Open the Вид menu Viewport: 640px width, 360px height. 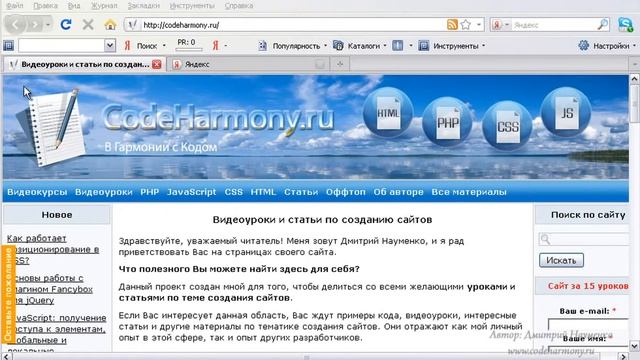pyautogui.click(x=74, y=6)
